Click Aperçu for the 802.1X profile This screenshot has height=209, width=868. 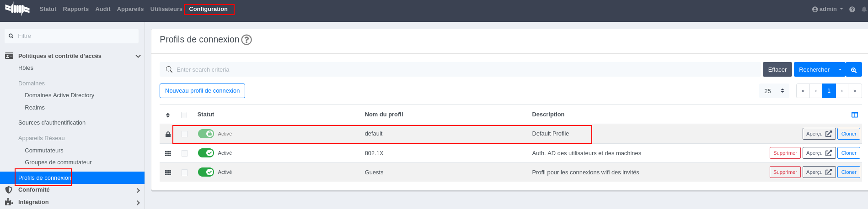click(x=819, y=153)
